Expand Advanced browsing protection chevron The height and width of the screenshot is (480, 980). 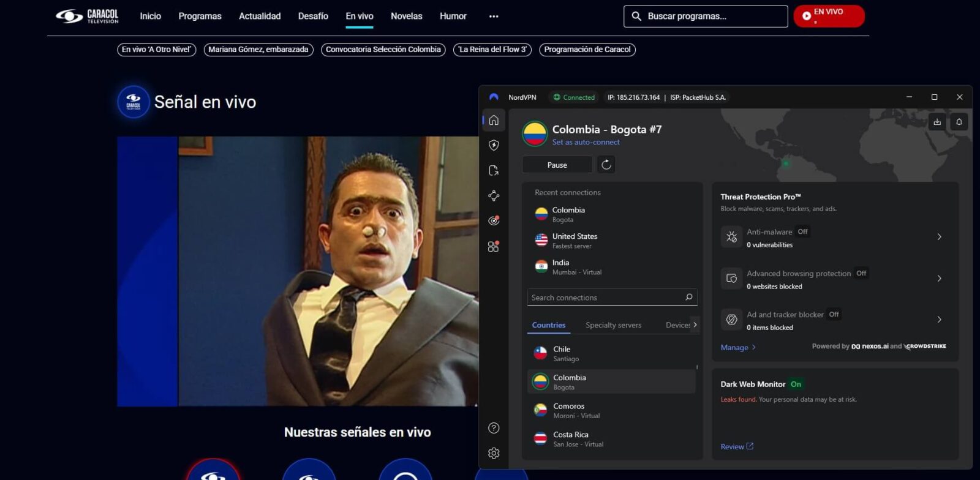940,279
